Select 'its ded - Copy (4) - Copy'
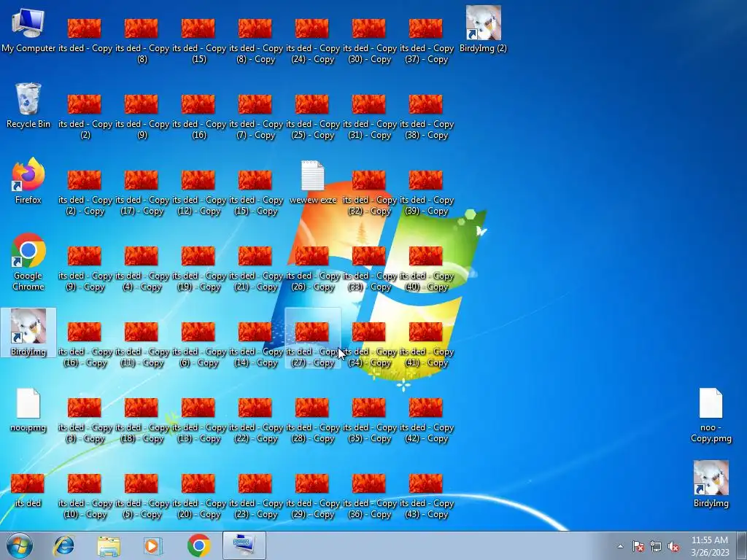747x560 pixels. tap(142, 268)
